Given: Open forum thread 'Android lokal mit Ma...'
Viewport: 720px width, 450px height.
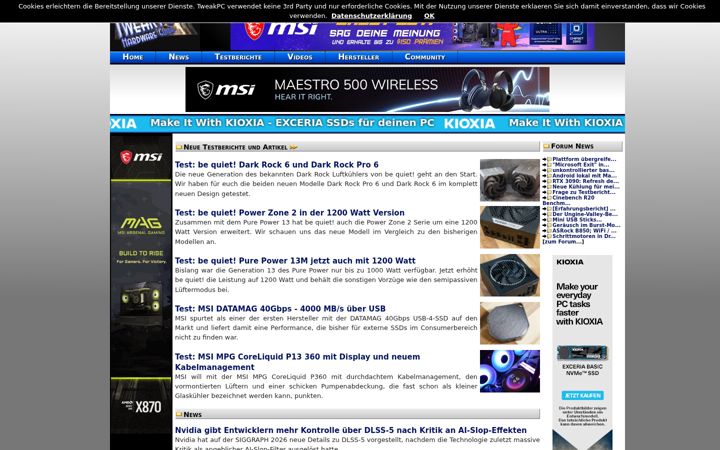Looking at the screenshot, I should [x=584, y=176].
